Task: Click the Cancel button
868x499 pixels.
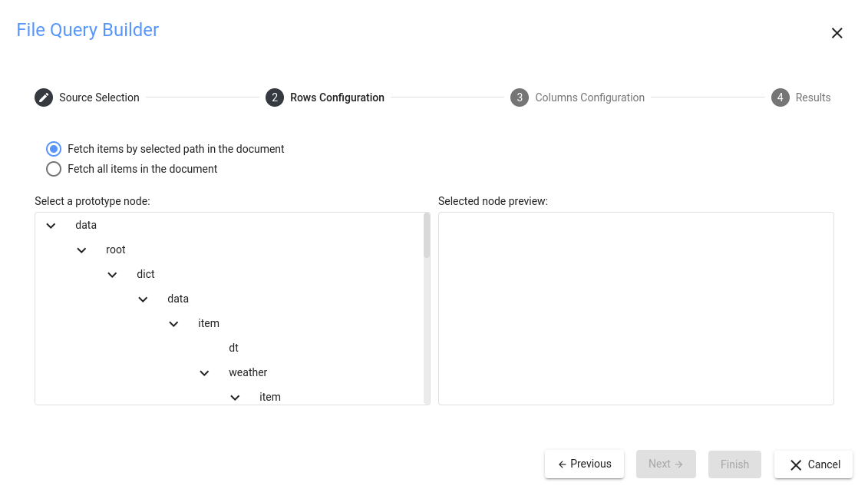Action: click(x=814, y=464)
